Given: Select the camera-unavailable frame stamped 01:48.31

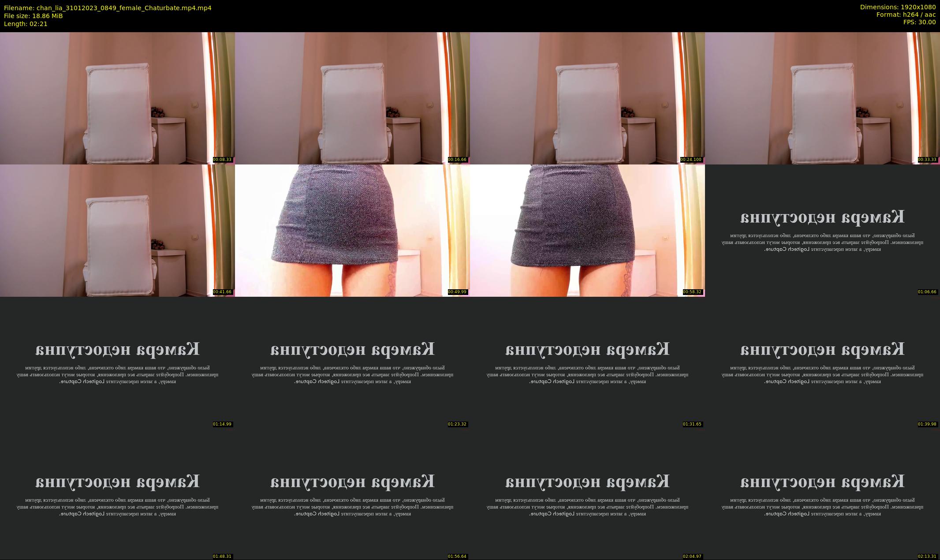Looking at the screenshot, I should 117,495.
